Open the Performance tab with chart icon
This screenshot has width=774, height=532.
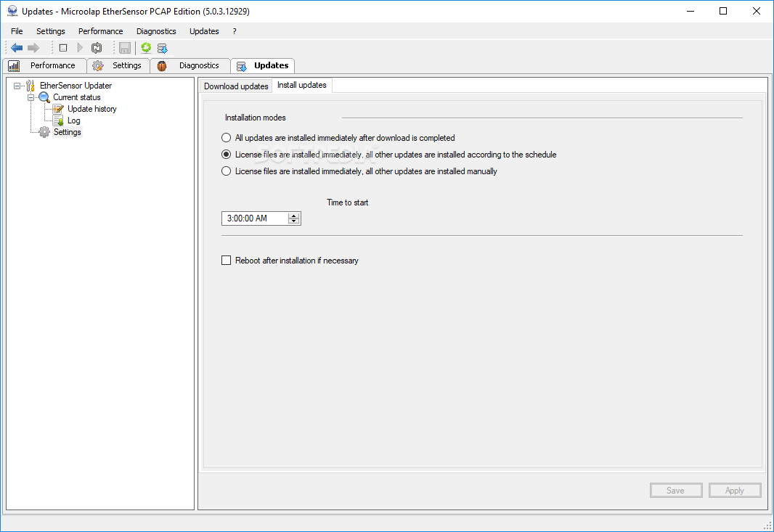coord(44,65)
